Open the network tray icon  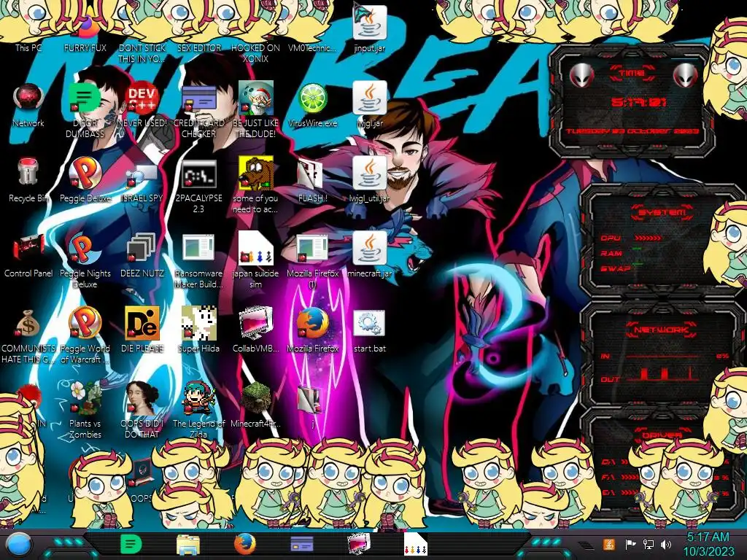pos(649,544)
